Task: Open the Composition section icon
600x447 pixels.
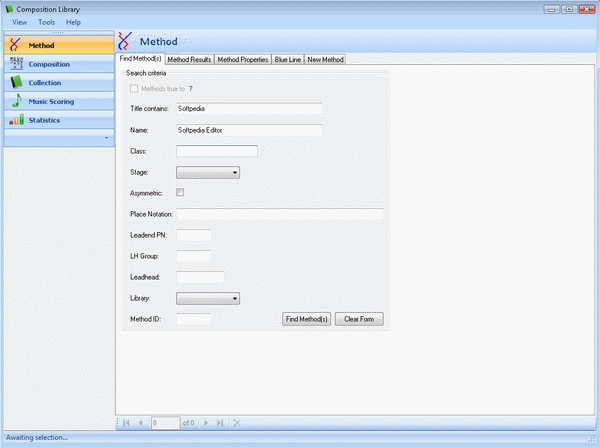Action: [x=16, y=64]
